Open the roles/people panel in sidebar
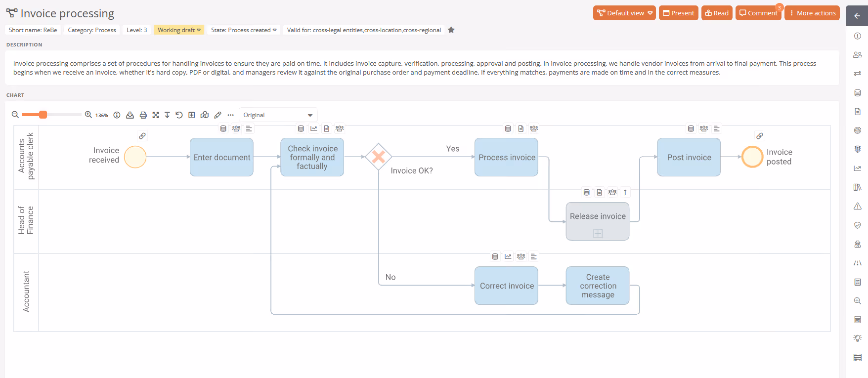 tap(858, 55)
